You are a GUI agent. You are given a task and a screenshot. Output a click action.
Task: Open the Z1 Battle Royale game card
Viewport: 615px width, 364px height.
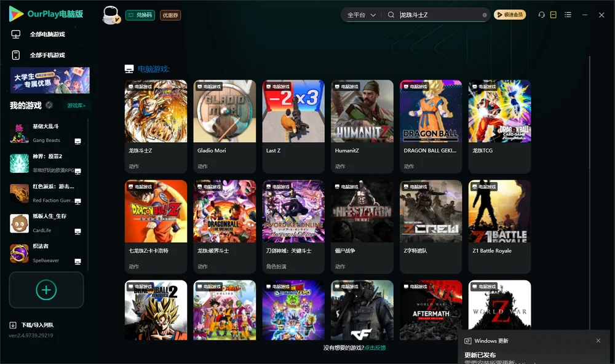[499, 226]
